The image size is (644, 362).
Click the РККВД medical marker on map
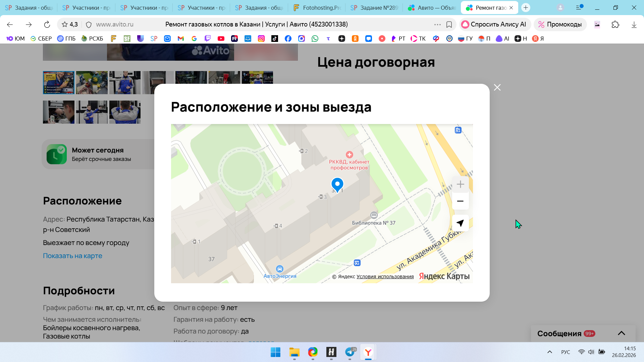(x=349, y=155)
